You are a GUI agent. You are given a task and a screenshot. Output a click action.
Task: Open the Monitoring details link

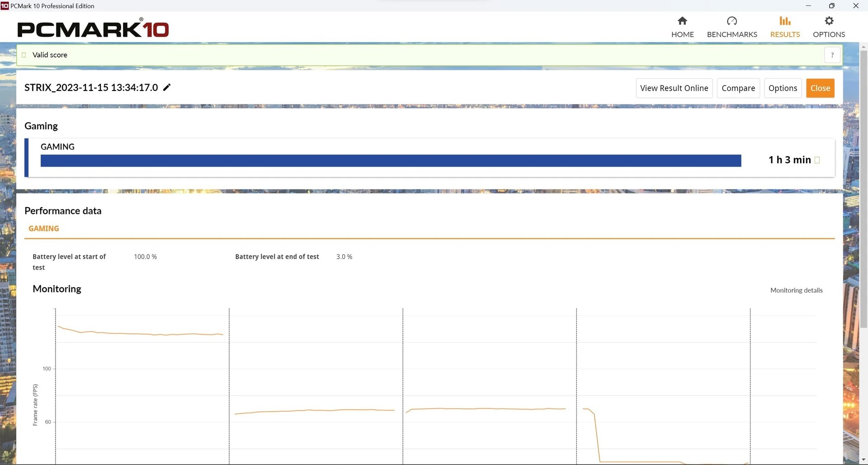pyautogui.click(x=796, y=290)
